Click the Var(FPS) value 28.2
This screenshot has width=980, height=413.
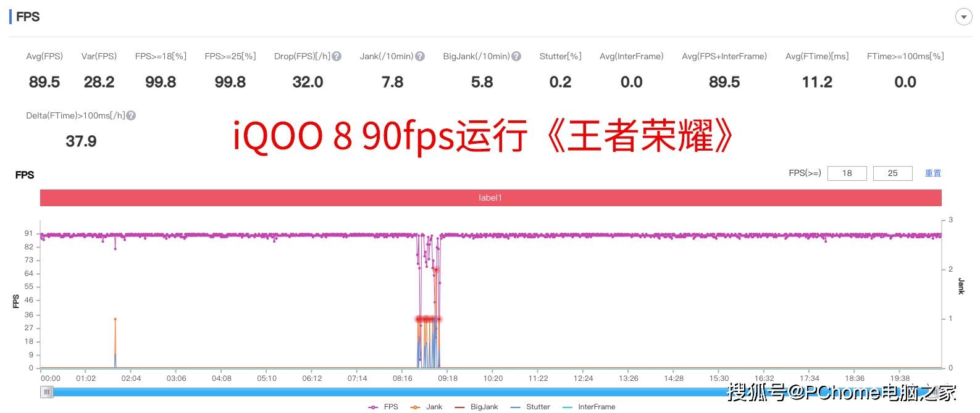pos(99,82)
